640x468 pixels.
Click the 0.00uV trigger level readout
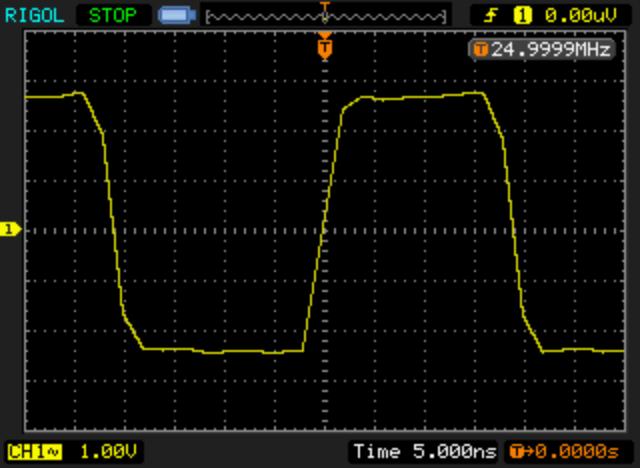[580, 16]
